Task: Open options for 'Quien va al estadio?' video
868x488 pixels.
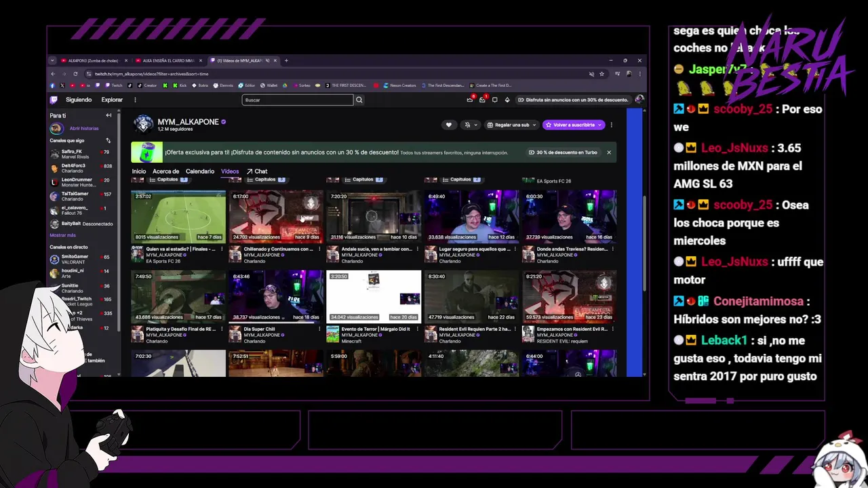Action: pyautogui.click(x=222, y=249)
